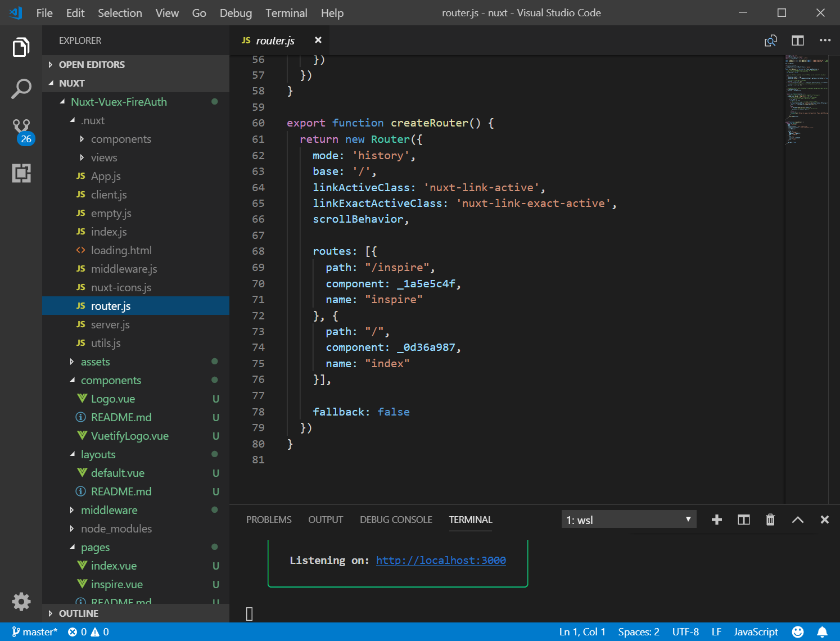The height and width of the screenshot is (641, 840).
Task: Add a new terminal with plus icon
Action: 716,520
